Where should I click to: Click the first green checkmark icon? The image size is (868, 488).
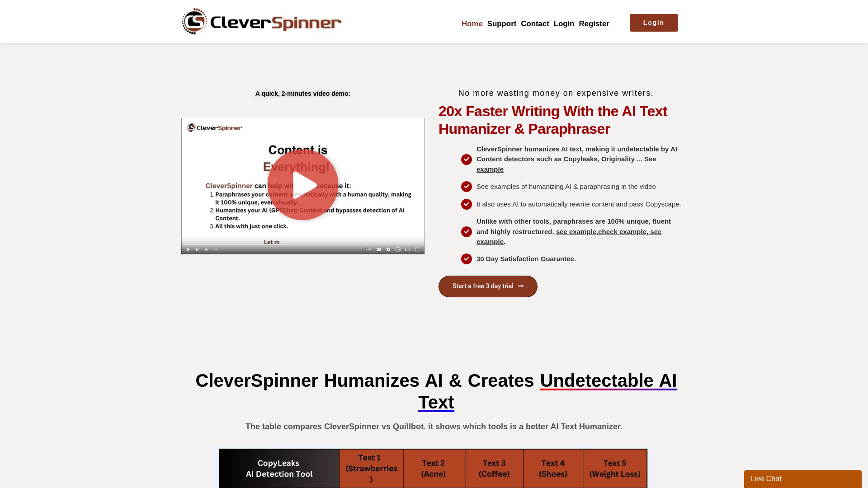(466, 159)
